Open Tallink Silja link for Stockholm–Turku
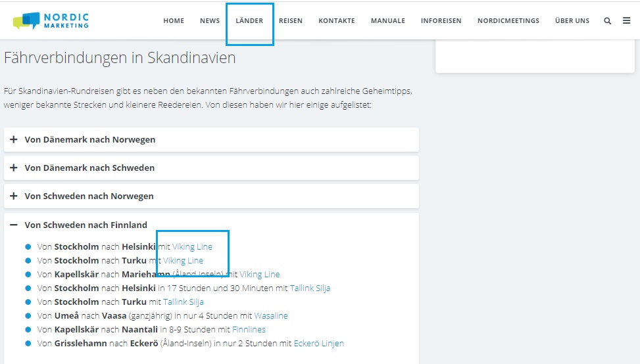This screenshot has width=640, height=364. (184, 302)
